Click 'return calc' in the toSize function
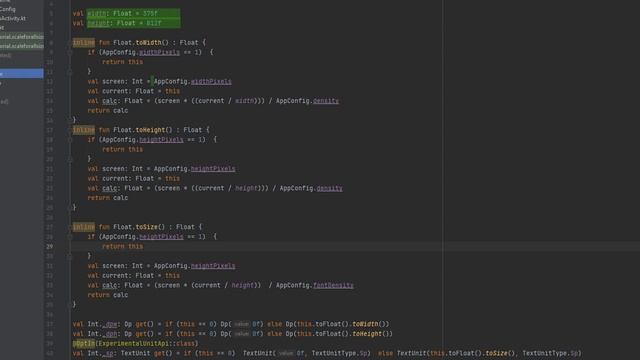 (x=108, y=295)
